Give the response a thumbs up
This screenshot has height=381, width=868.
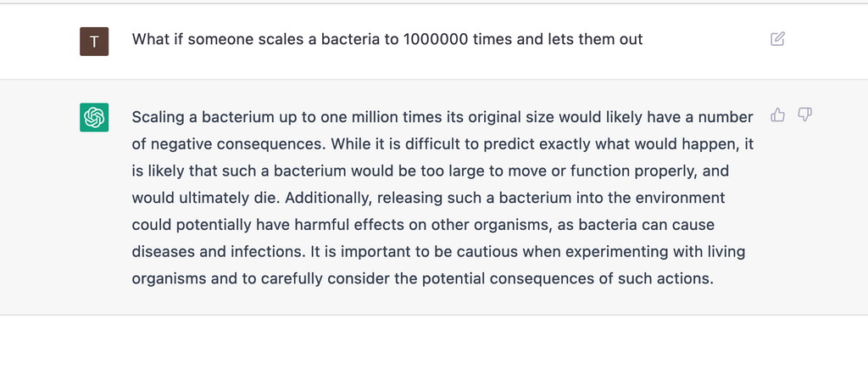[777, 115]
